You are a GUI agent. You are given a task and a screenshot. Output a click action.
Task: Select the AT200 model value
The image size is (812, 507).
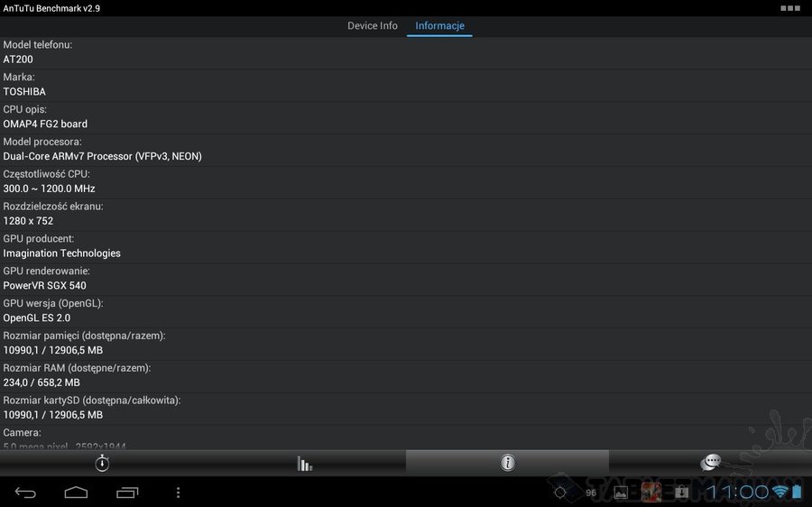click(x=18, y=59)
